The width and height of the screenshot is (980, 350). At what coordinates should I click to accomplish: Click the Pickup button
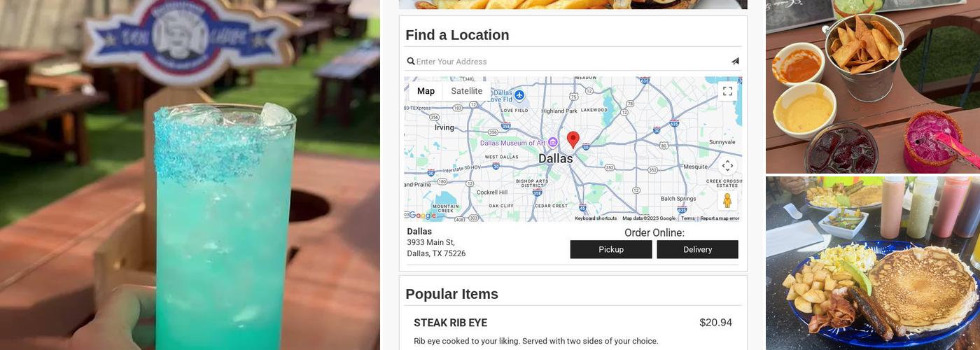(611, 249)
